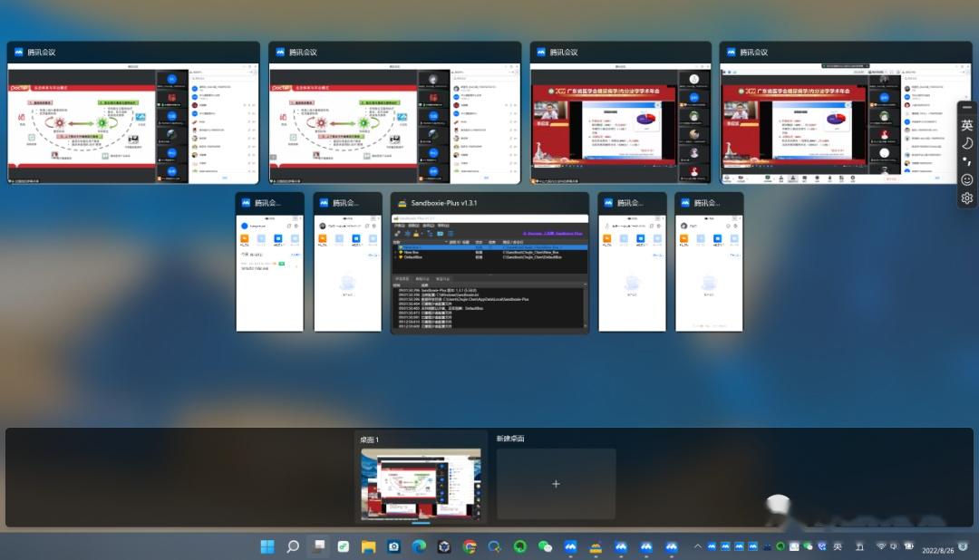Open WeChat from the taskbar
Image resolution: width=979 pixels, height=560 pixels.
point(545,547)
